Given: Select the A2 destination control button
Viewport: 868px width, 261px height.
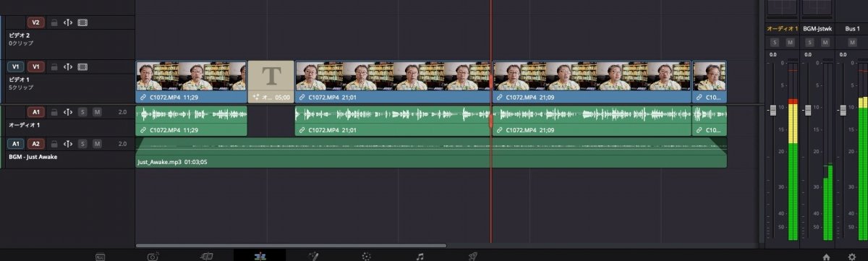Looking at the screenshot, I should [x=36, y=144].
